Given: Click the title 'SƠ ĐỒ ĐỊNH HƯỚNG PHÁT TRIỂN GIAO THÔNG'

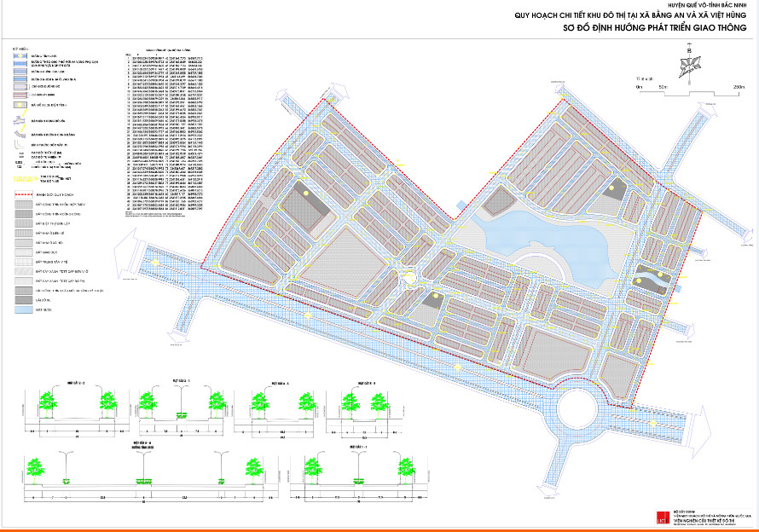Looking at the screenshot, I should pos(630,27).
